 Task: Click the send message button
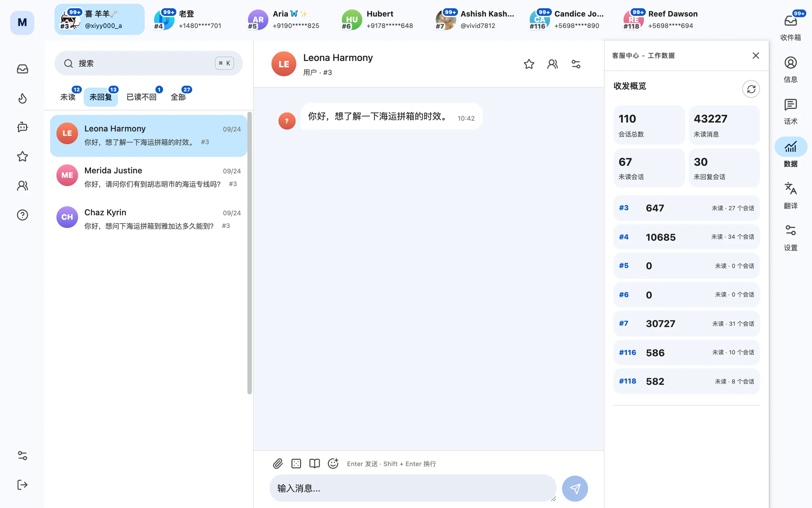[x=575, y=488]
